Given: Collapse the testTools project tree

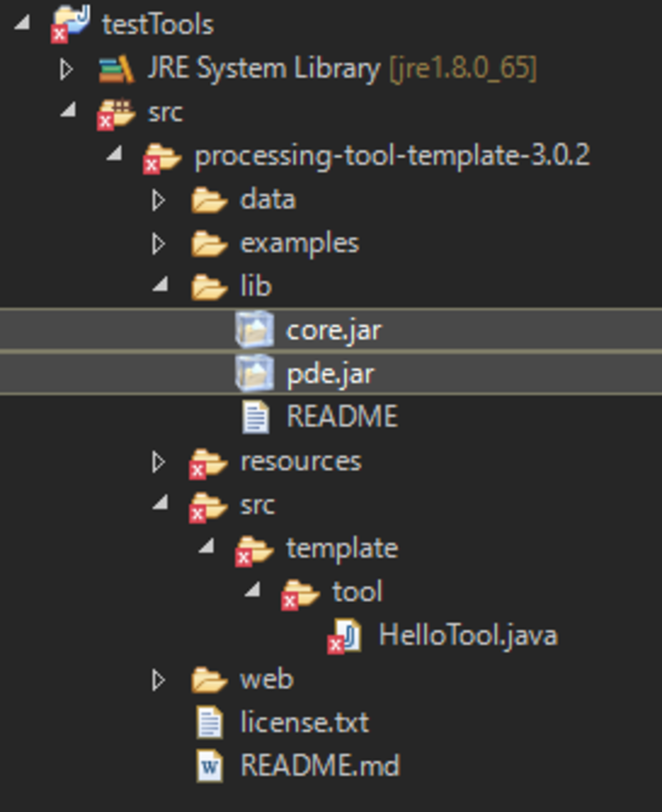Looking at the screenshot, I should pyautogui.click(x=22, y=23).
